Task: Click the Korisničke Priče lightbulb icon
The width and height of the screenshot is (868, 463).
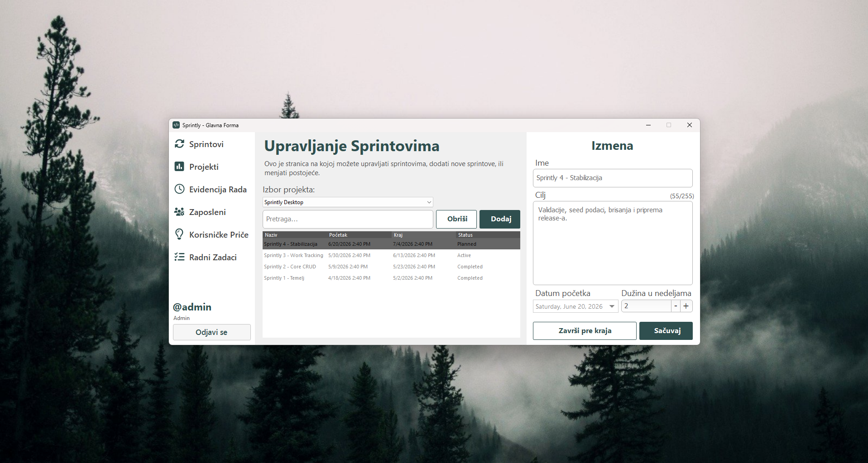Action: tap(179, 234)
